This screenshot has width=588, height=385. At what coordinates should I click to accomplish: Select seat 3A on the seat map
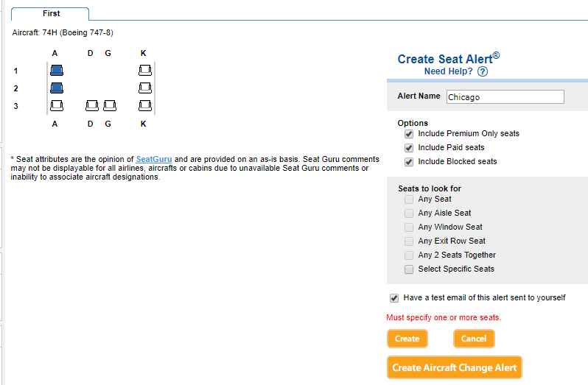[56, 106]
